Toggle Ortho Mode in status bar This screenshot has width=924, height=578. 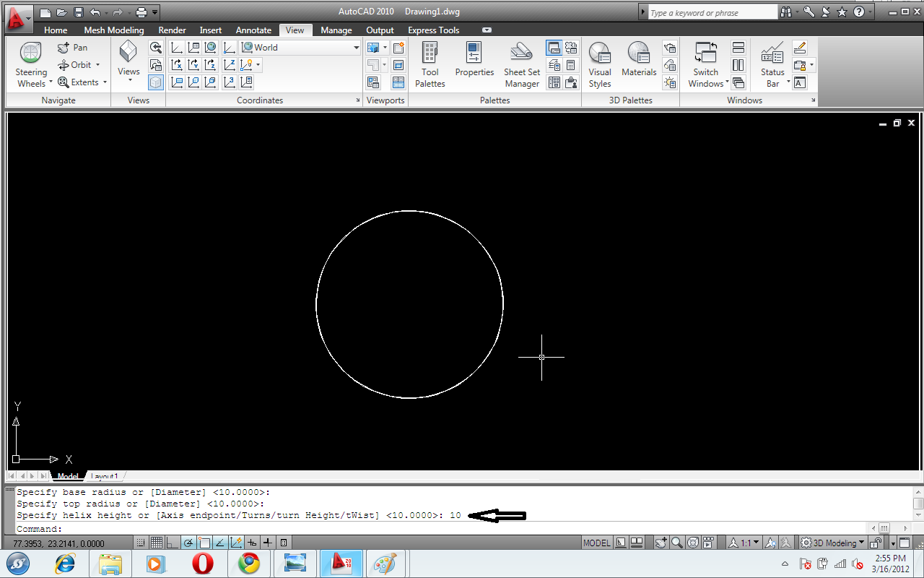(x=172, y=543)
